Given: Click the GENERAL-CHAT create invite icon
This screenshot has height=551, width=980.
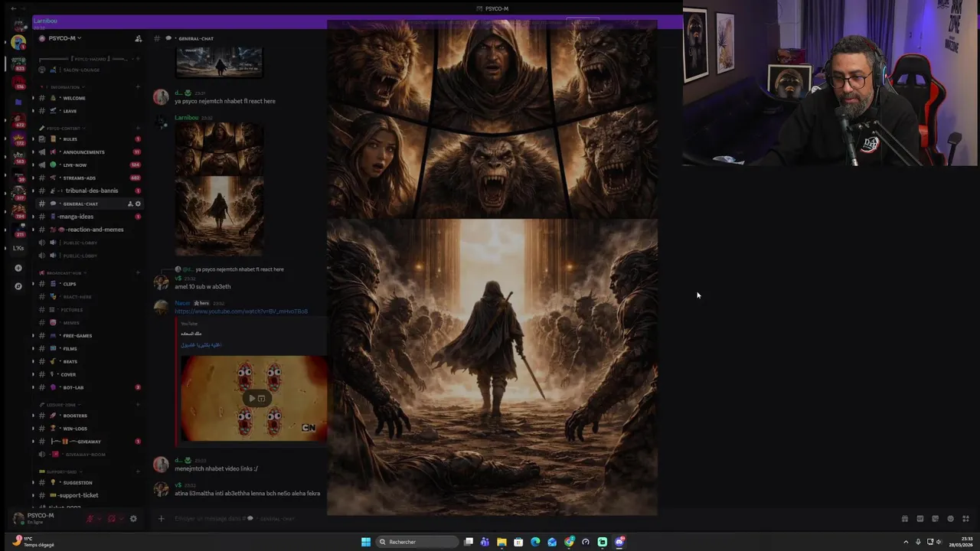Looking at the screenshot, I should [x=130, y=204].
